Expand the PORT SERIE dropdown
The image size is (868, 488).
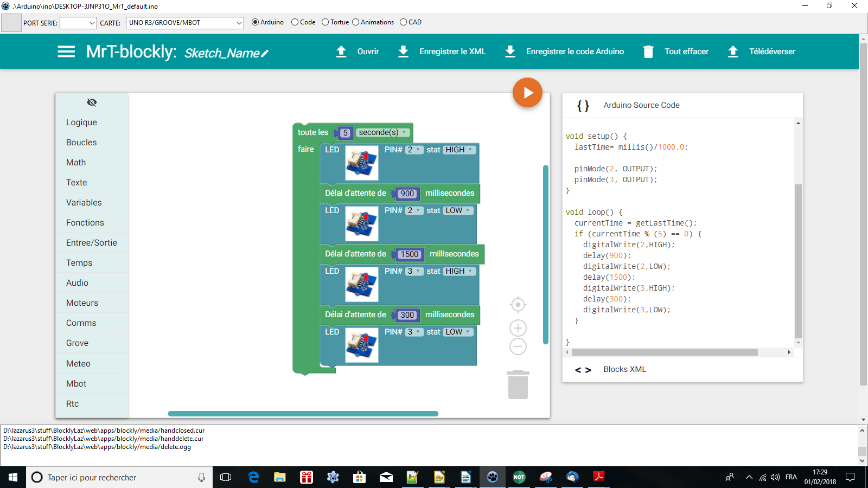click(x=78, y=23)
